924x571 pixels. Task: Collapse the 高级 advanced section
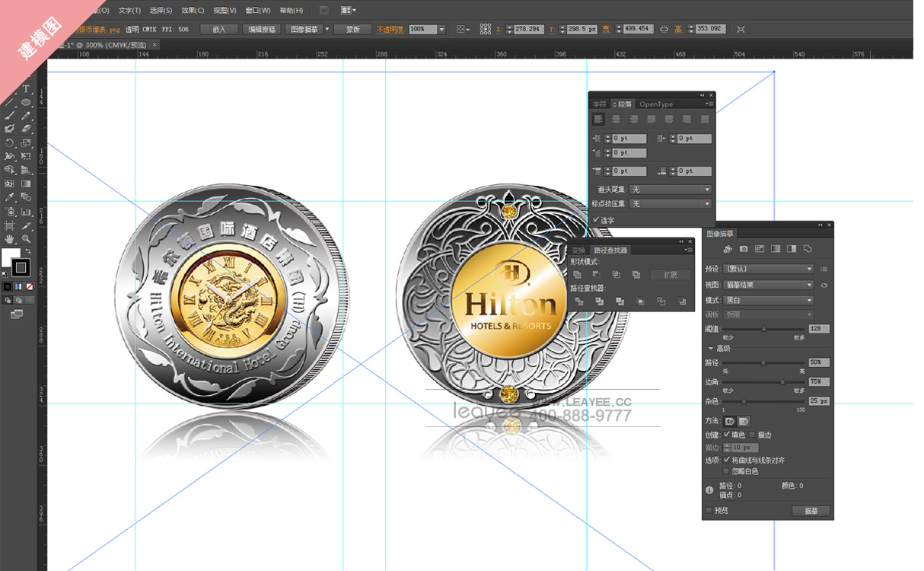(x=711, y=348)
